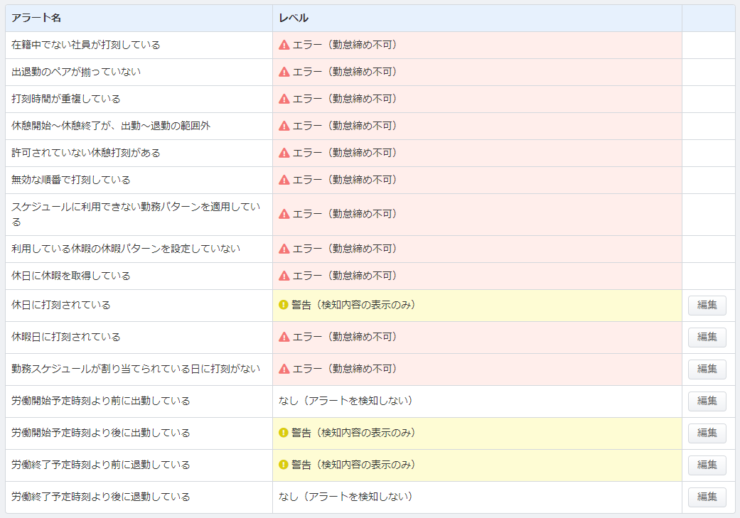Image resolution: width=740 pixels, height=518 pixels.
Task: Click warning icon for 労働終了予定時刻より前に退勤している
Action: pyautogui.click(x=283, y=465)
